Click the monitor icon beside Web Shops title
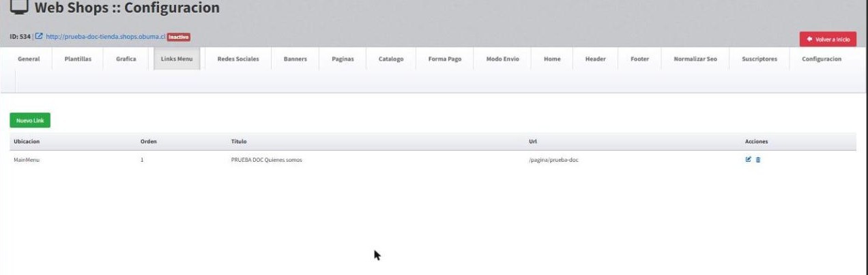The height and width of the screenshot is (275, 868). [x=18, y=8]
